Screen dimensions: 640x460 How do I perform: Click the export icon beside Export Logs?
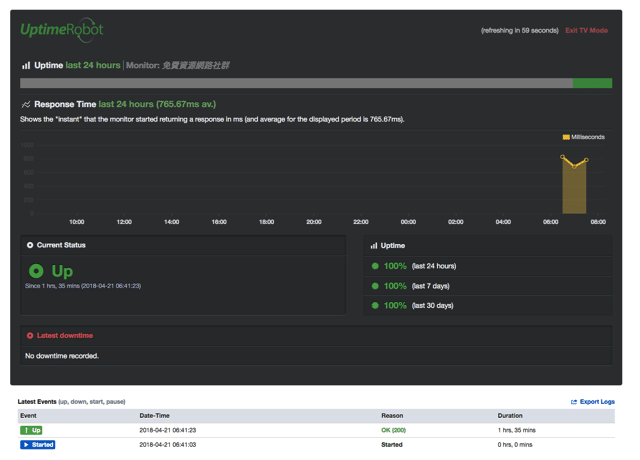pyautogui.click(x=573, y=402)
